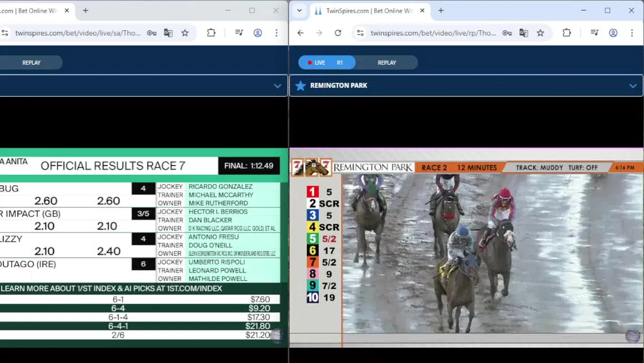Click password key icon in right window address bar
The width and height of the screenshot is (644, 363).
click(x=507, y=33)
